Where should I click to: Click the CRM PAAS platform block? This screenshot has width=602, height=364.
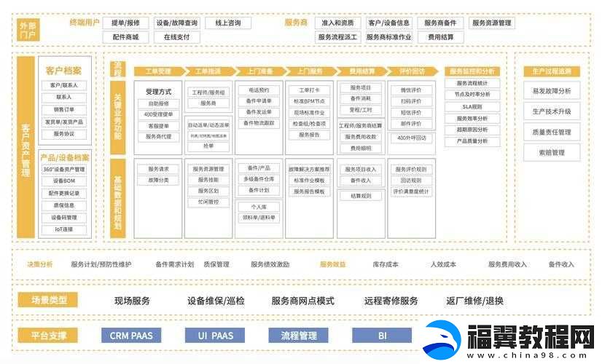[131, 336]
